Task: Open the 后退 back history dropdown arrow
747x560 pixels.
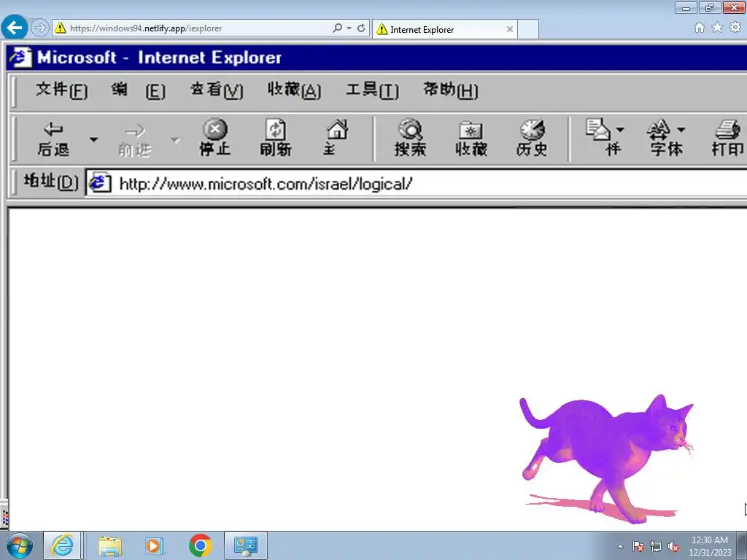Action: [94, 139]
